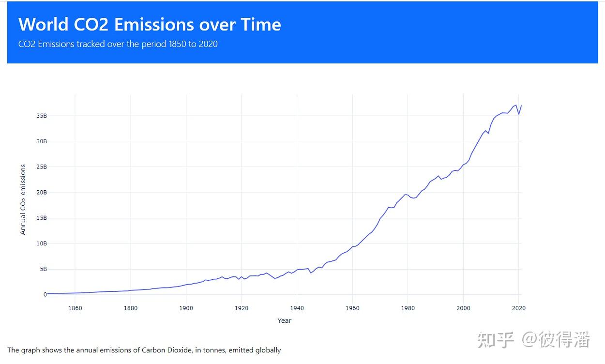This screenshot has height=364, width=605.
Task: Click the 1900 x-axis tick label
Action: point(186,308)
